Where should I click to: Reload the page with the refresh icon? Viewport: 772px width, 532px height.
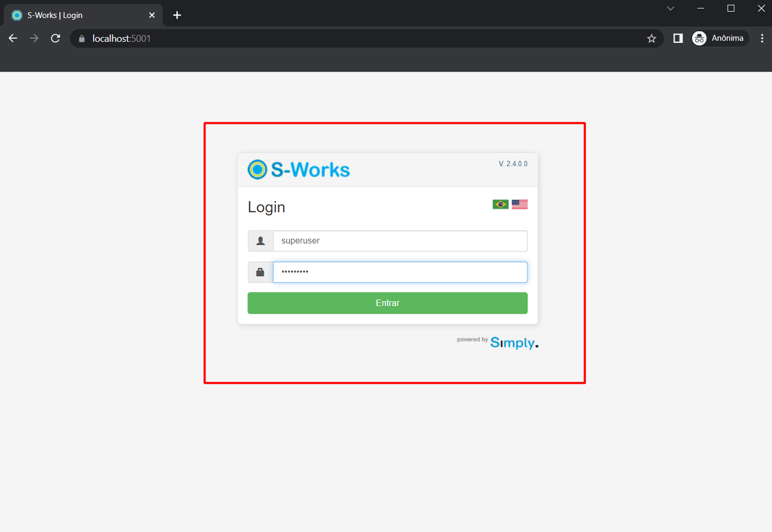point(56,38)
